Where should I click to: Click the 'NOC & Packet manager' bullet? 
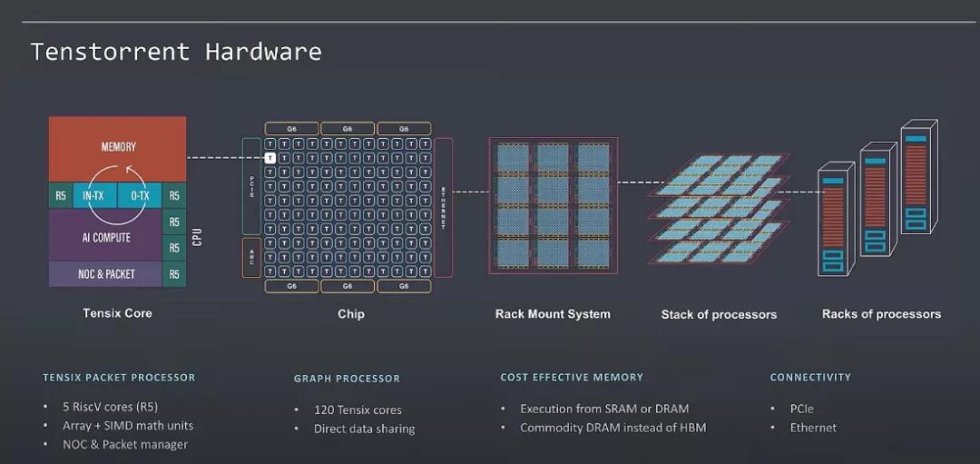(125, 445)
